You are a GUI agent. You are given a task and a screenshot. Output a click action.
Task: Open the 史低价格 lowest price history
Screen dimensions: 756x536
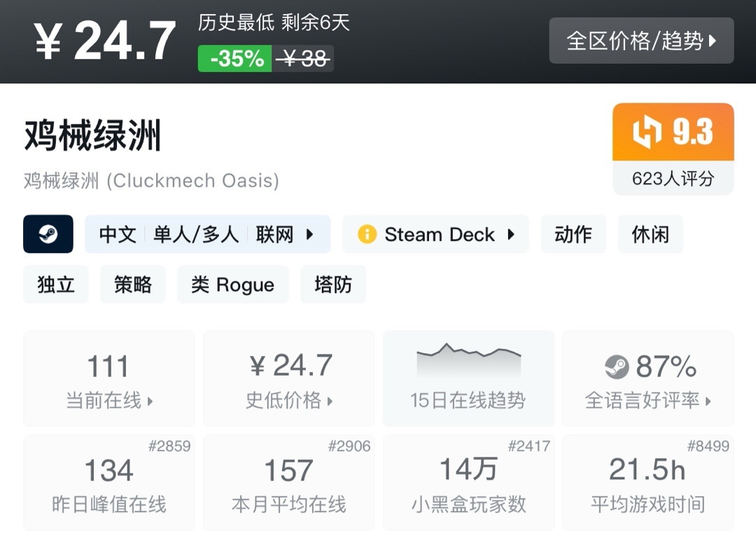(288, 379)
